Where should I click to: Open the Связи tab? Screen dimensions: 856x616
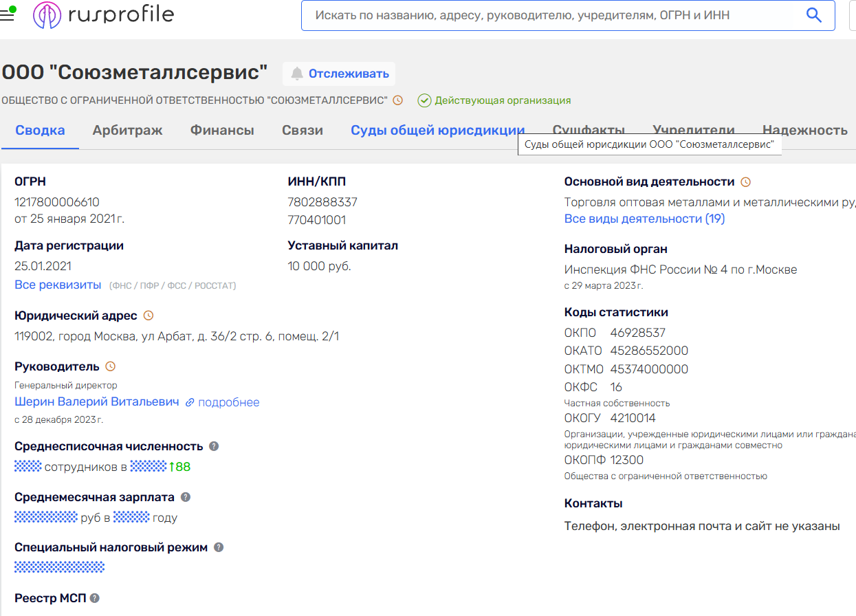pos(303,130)
